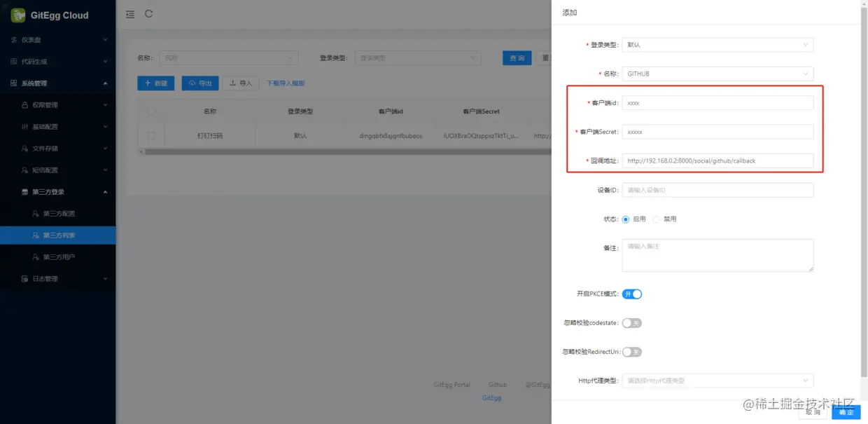
Task: Click the 日志管理 sidebar icon
Action: coord(25,279)
